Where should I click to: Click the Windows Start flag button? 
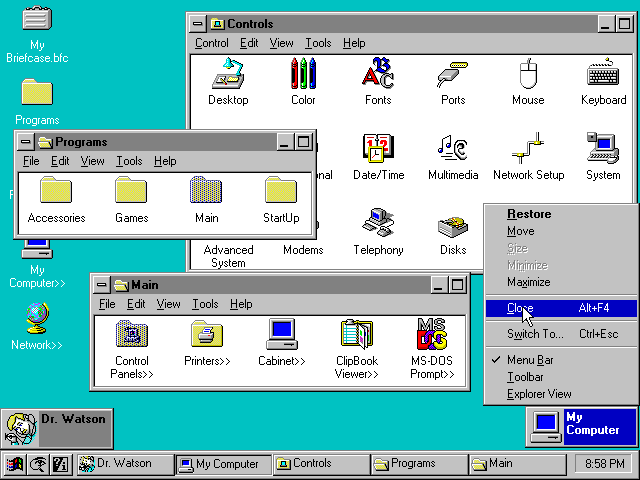pyautogui.click(x=14, y=464)
